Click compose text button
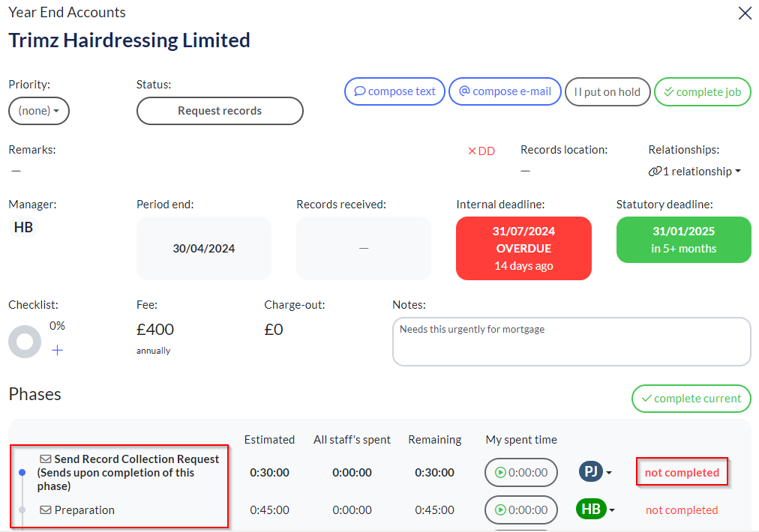The image size is (759, 532). [394, 91]
